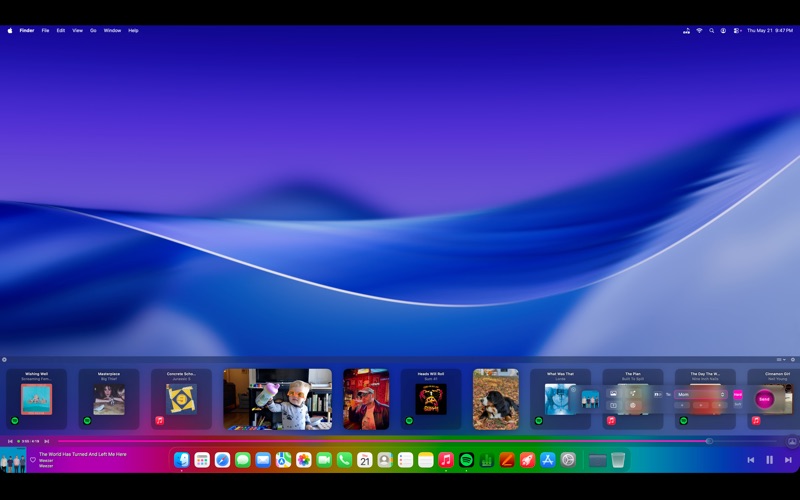Open the Mail app in Dock
Screen dimensions: 800x500
(x=263, y=460)
